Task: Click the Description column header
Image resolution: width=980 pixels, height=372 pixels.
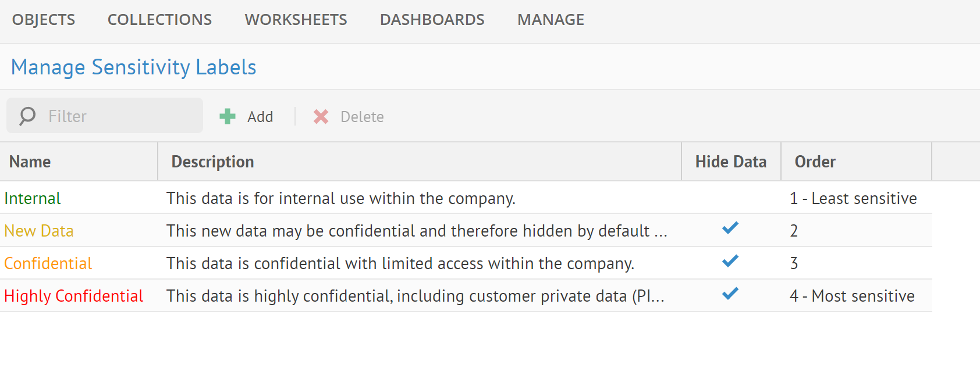Action: click(x=212, y=162)
